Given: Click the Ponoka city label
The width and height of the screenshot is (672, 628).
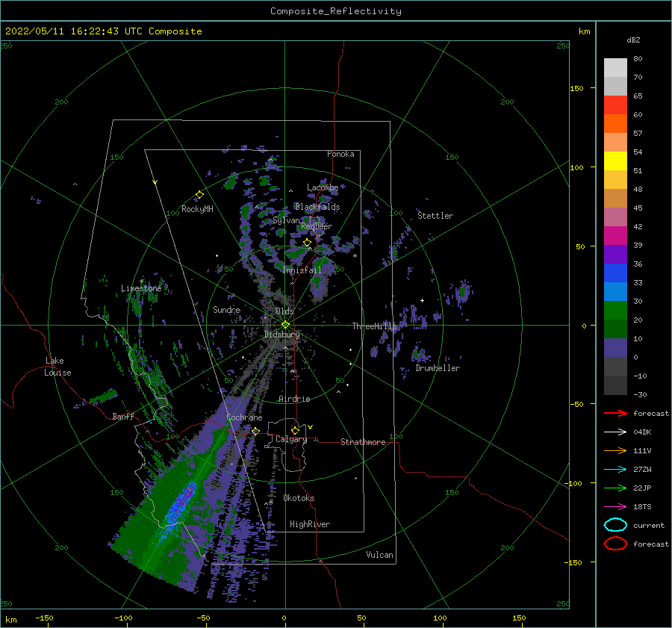Looking at the screenshot, I should click(340, 154).
